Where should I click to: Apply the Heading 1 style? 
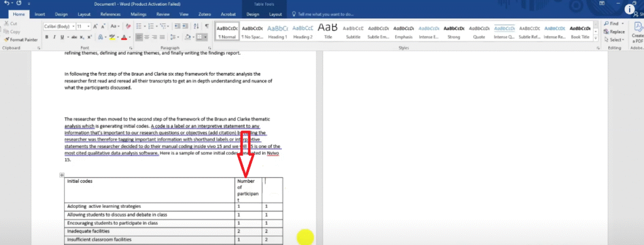[277, 31]
